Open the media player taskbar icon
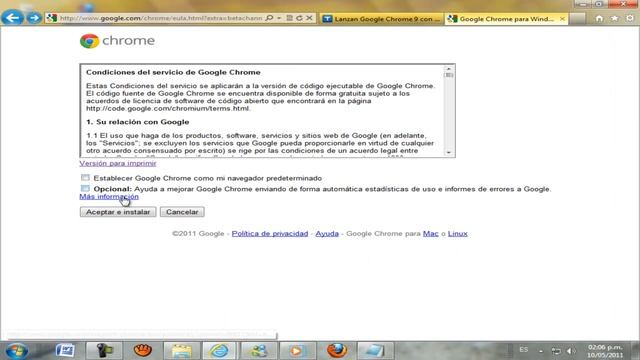640x360 pixels. click(x=297, y=351)
